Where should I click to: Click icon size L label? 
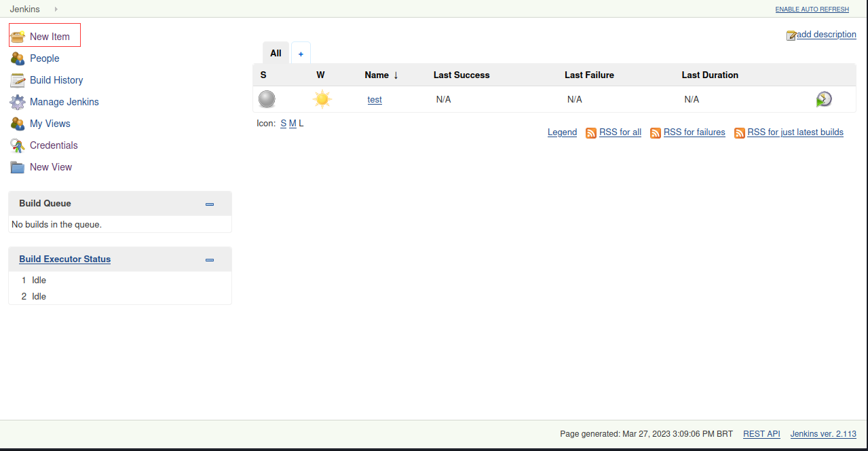click(301, 123)
